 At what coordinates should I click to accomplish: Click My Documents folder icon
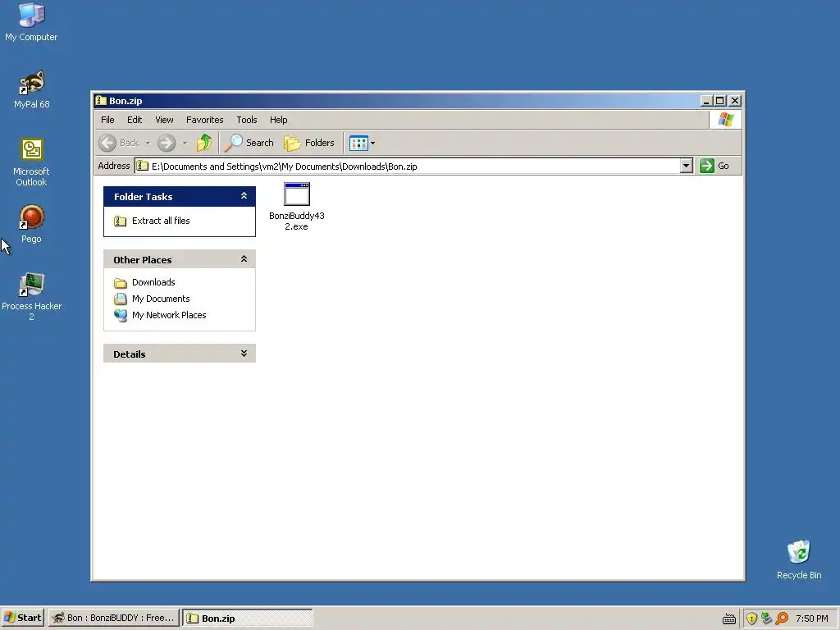point(121,299)
